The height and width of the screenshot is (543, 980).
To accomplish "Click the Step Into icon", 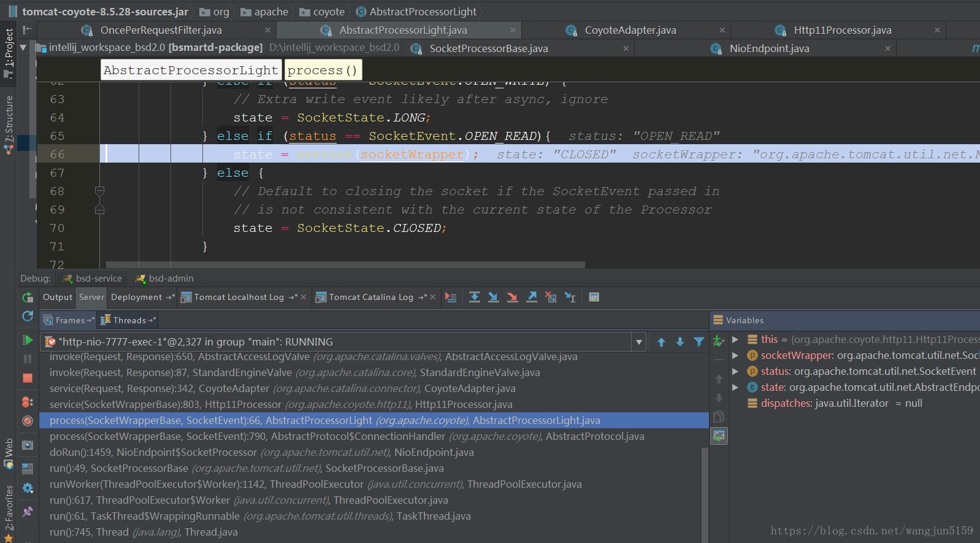I will click(x=493, y=298).
